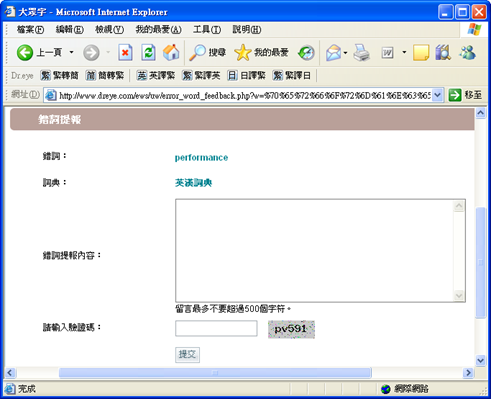Print the page with the printer icon
The image size is (491, 399).
[x=361, y=53]
